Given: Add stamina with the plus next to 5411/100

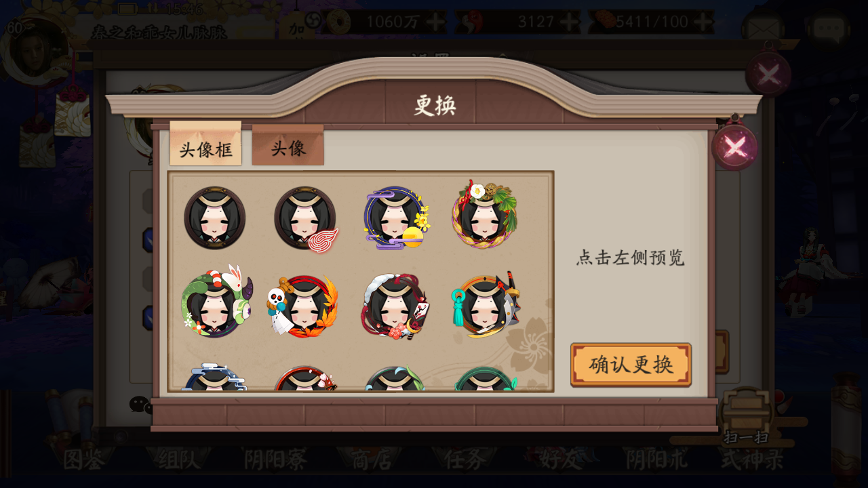Looking at the screenshot, I should point(703,22).
